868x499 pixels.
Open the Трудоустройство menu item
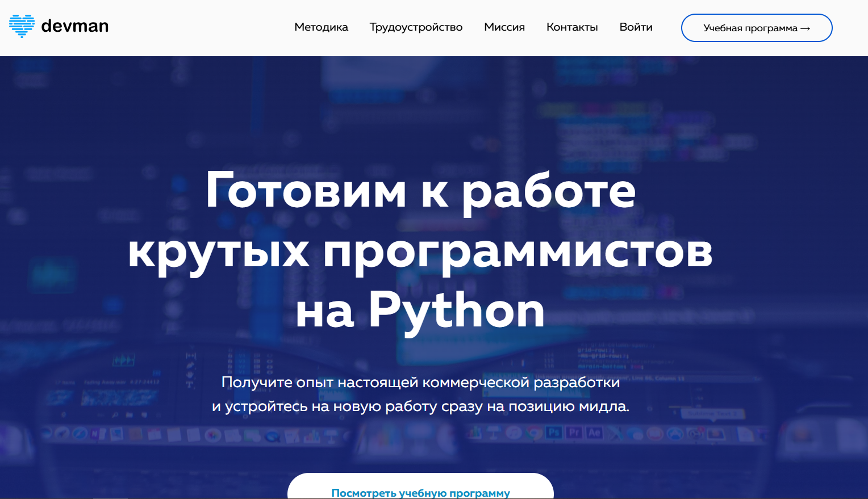click(416, 27)
